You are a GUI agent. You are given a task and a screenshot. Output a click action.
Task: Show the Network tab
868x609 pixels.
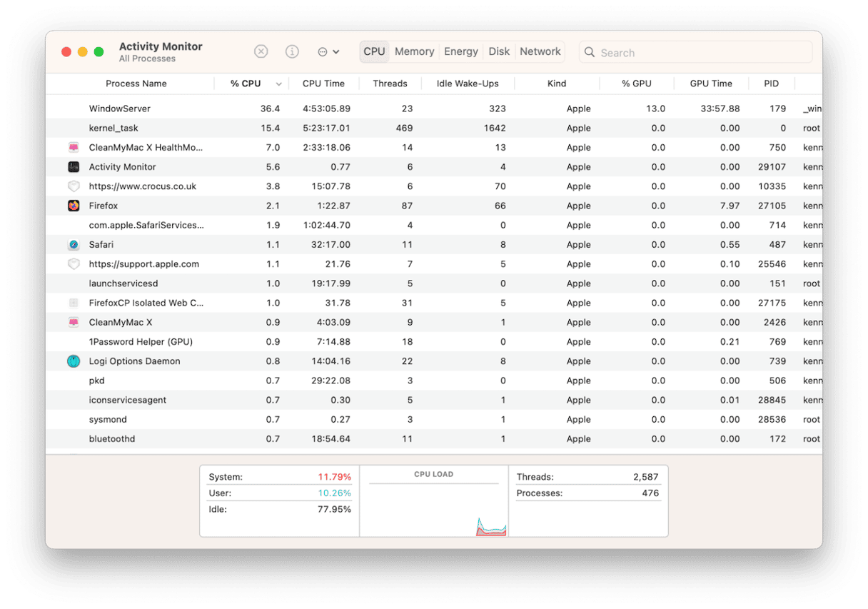click(540, 51)
